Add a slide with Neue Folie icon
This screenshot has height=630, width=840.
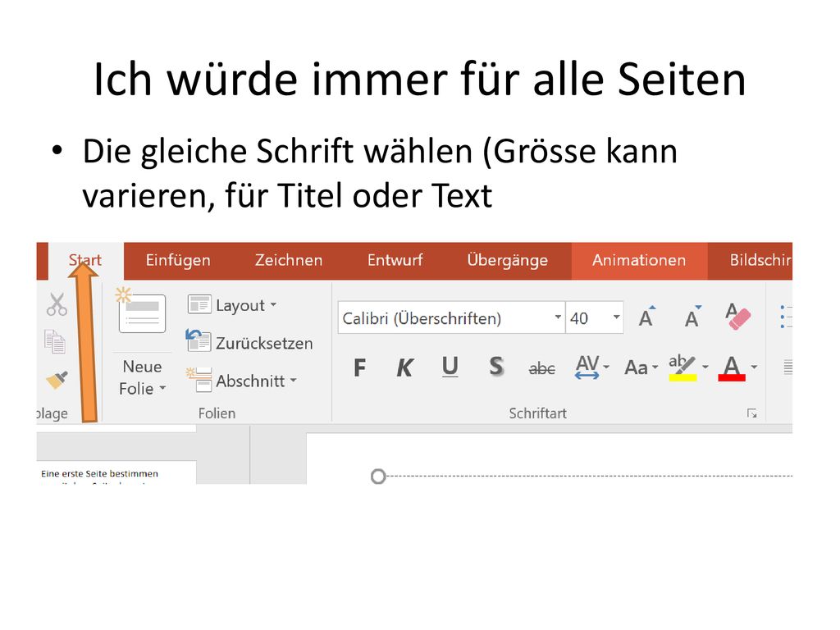click(141, 312)
